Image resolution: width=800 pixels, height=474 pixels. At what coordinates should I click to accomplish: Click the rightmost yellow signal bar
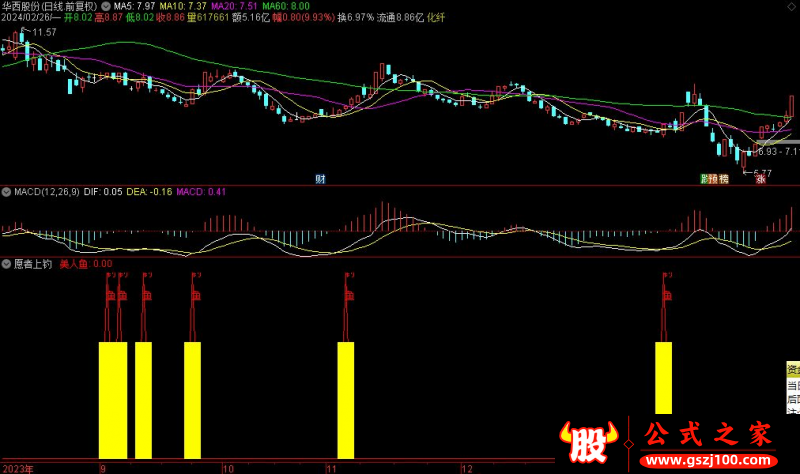coord(663,377)
